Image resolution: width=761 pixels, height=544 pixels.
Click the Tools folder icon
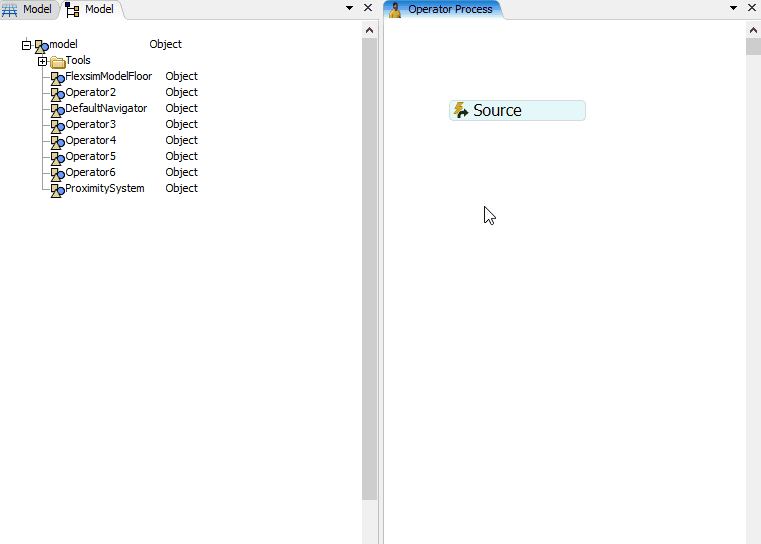click(57, 61)
